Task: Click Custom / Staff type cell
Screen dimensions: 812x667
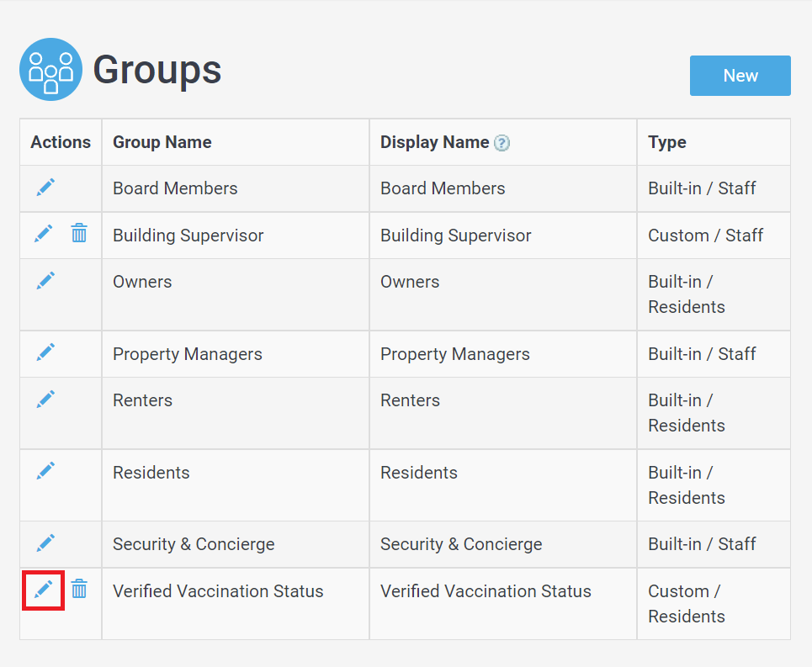Action: (x=714, y=236)
